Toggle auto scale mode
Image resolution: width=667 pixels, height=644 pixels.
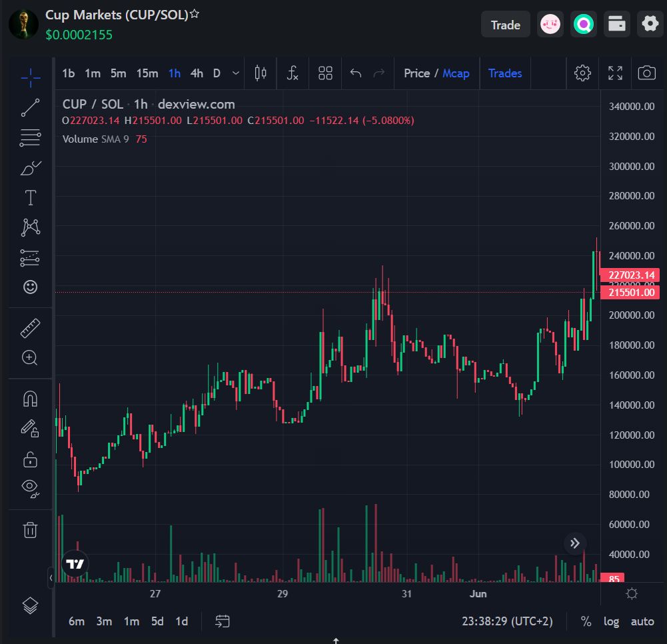coord(642,621)
